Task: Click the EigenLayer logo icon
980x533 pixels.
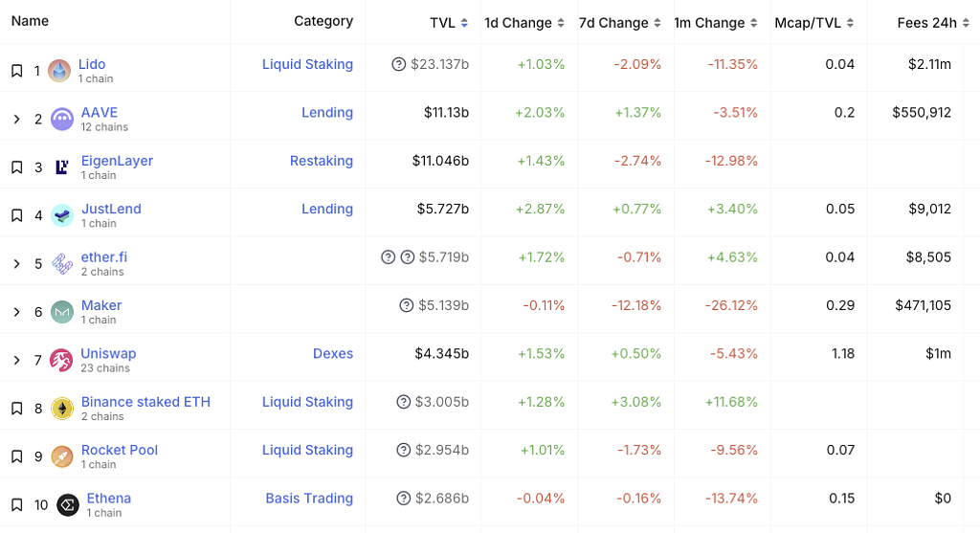Action: click(62, 167)
